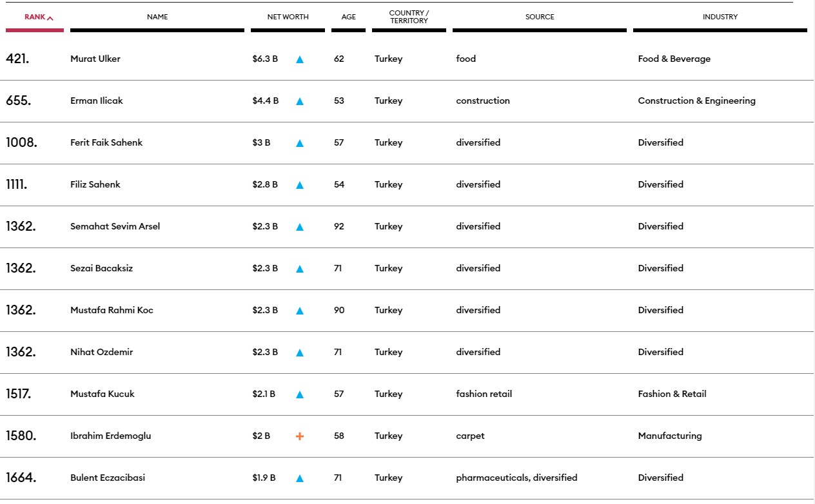The height and width of the screenshot is (504, 815).
Task: Select Sezai Bacaksiz's name in the list
Action: click(102, 268)
